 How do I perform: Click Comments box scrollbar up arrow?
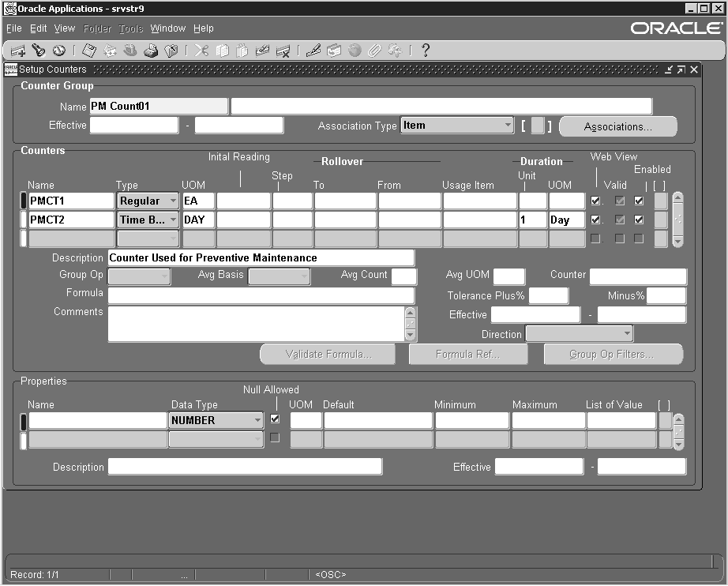pos(411,312)
